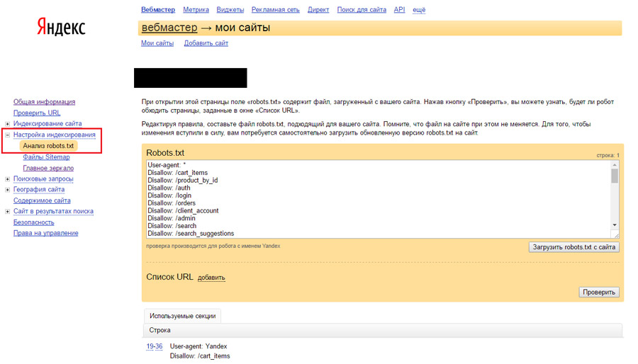Screen dimensions: 638x364
Task: Click the 'Disallow: /admin' line
Action: click(x=172, y=218)
